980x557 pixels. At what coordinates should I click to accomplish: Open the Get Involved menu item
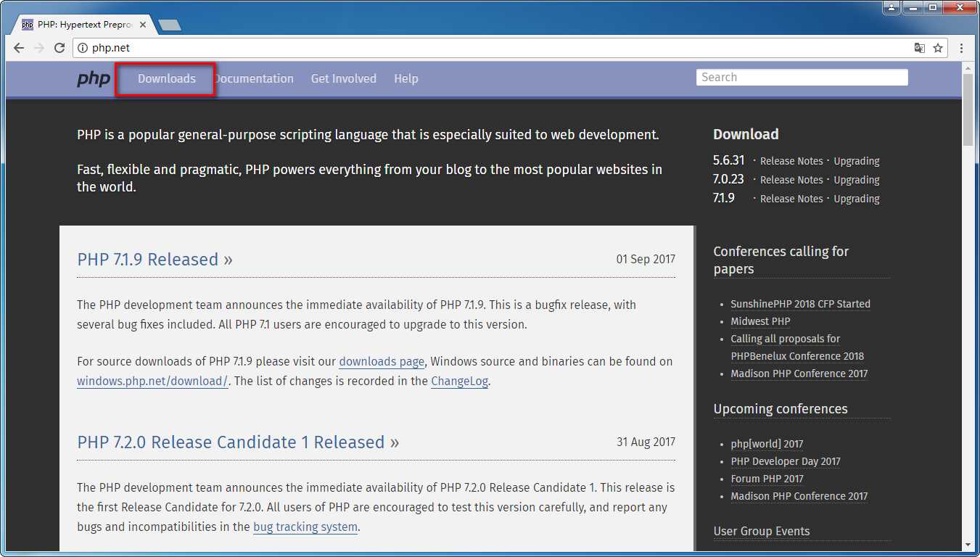pyautogui.click(x=344, y=78)
